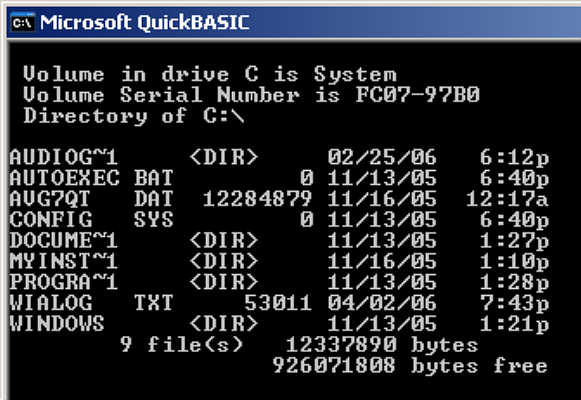
Task: Click SYS extension of CONFIG
Action: [x=154, y=220]
